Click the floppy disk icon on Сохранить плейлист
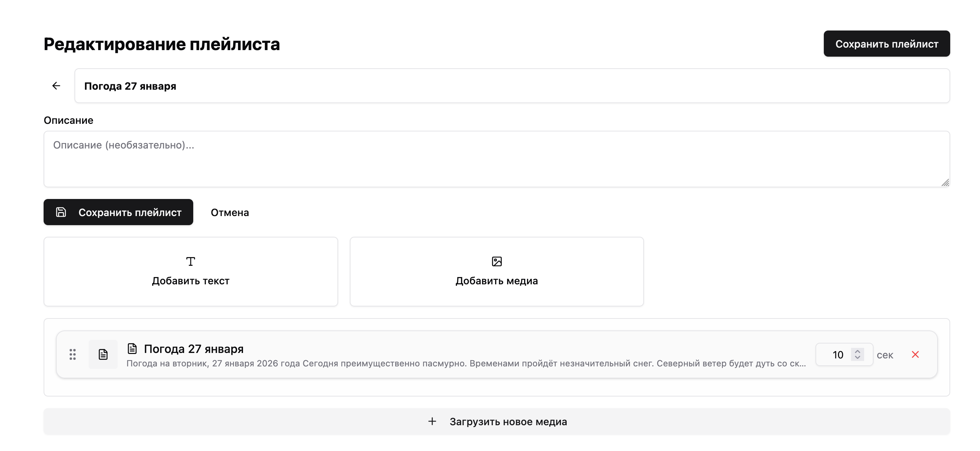 tap(61, 212)
